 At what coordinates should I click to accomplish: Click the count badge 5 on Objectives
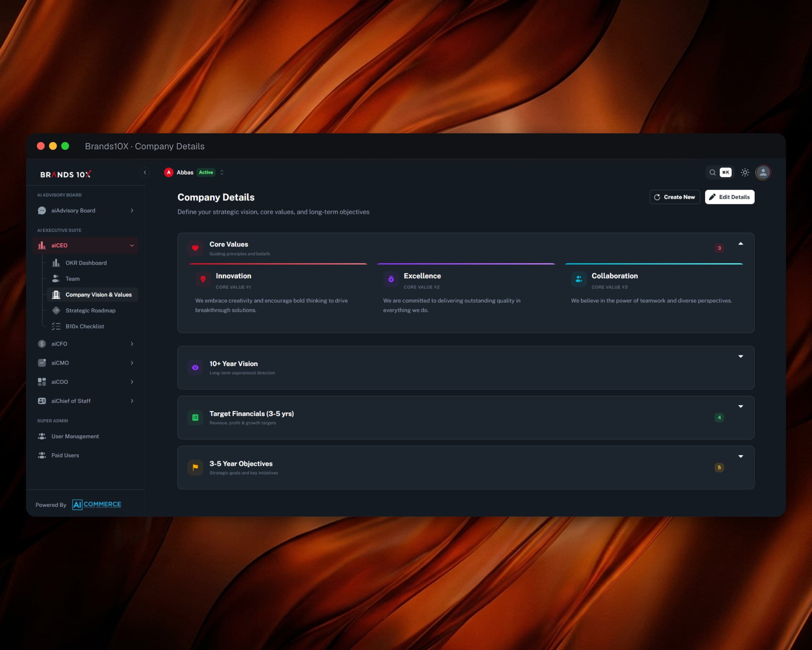point(719,468)
